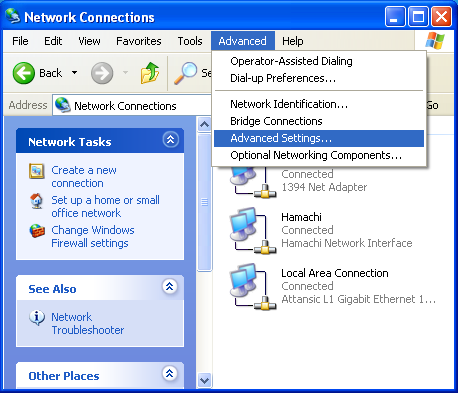Close the Network Connections window

tap(441, 16)
